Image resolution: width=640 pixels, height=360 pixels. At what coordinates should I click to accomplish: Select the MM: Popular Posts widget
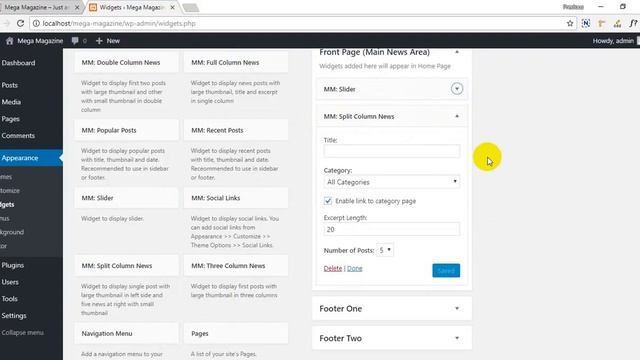(127, 130)
